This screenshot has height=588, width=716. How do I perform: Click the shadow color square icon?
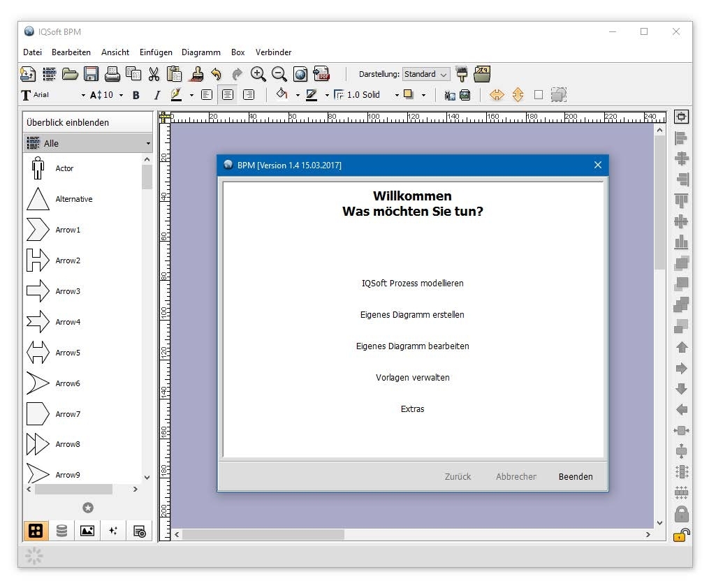[409, 94]
